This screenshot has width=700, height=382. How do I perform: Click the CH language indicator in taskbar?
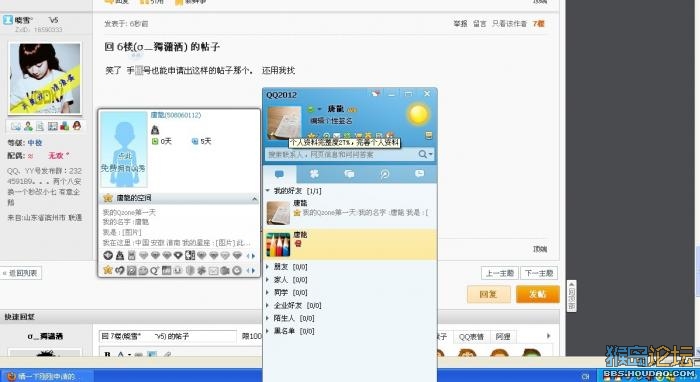(585, 377)
